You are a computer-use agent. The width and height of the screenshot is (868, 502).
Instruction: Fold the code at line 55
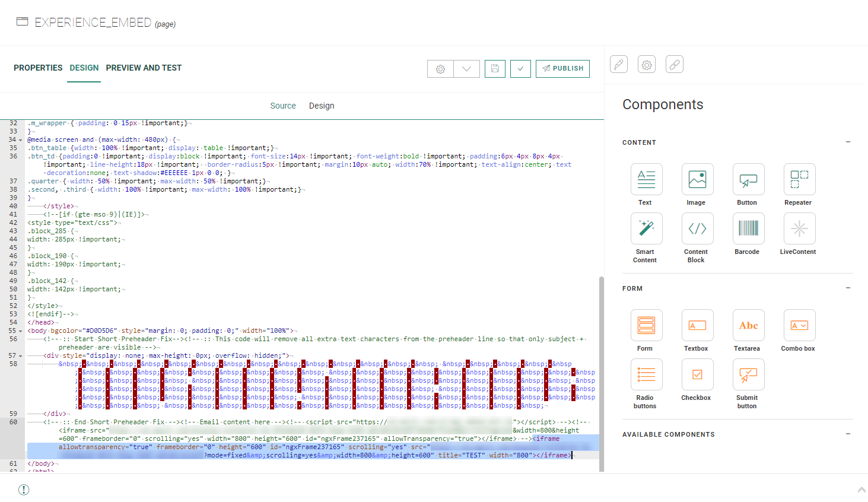coord(21,331)
